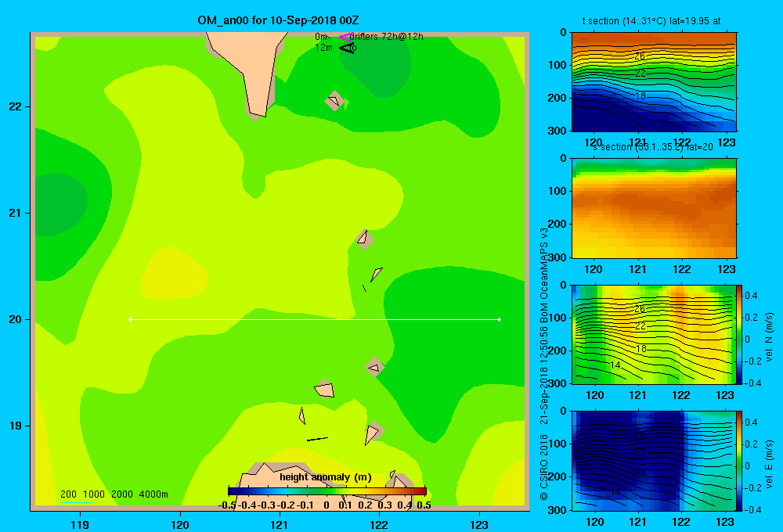Viewport: 783px width, 532px height.
Task: Click latitude label 19 on main map
Action: (16, 426)
